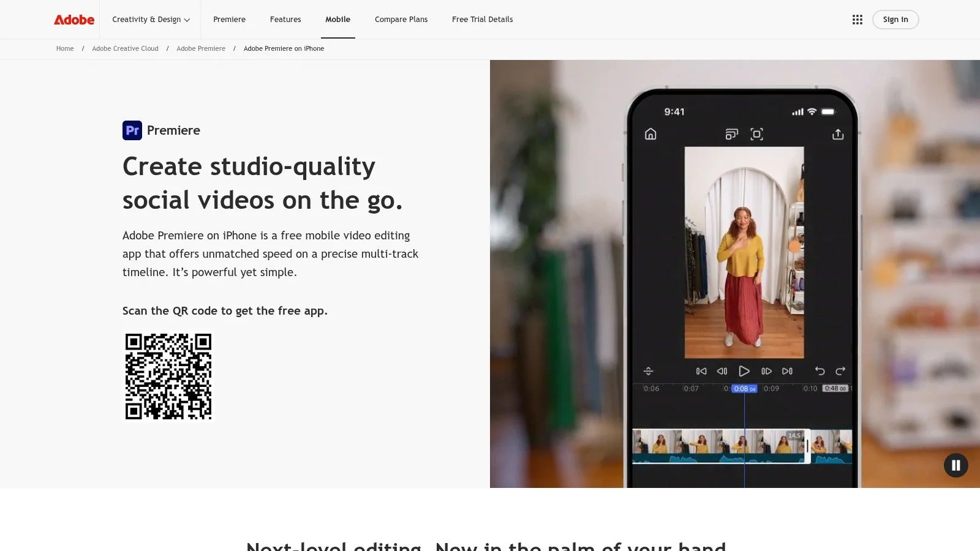980x551 pixels.
Task: Go to Adobe Premiere breadcrumb
Action: click(x=201, y=48)
